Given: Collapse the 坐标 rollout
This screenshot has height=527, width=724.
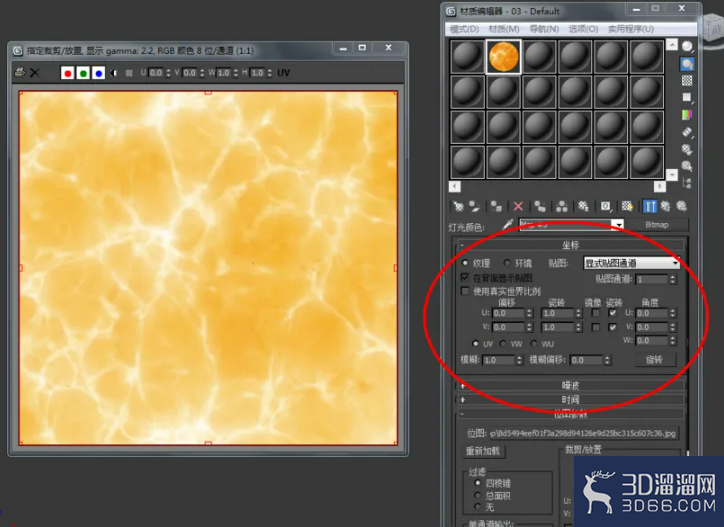Looking at the screenshot, I should [571, 245].
